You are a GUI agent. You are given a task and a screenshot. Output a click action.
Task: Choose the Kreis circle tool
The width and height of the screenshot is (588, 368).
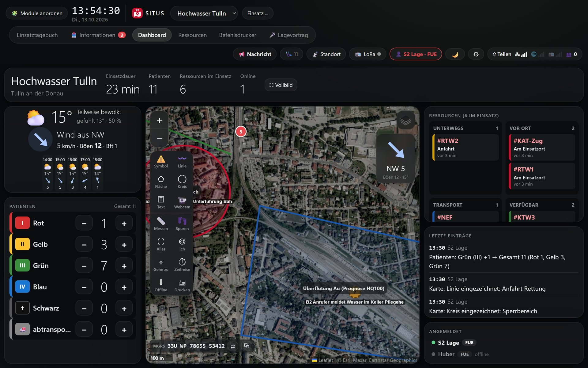click(x=182, y=182)
